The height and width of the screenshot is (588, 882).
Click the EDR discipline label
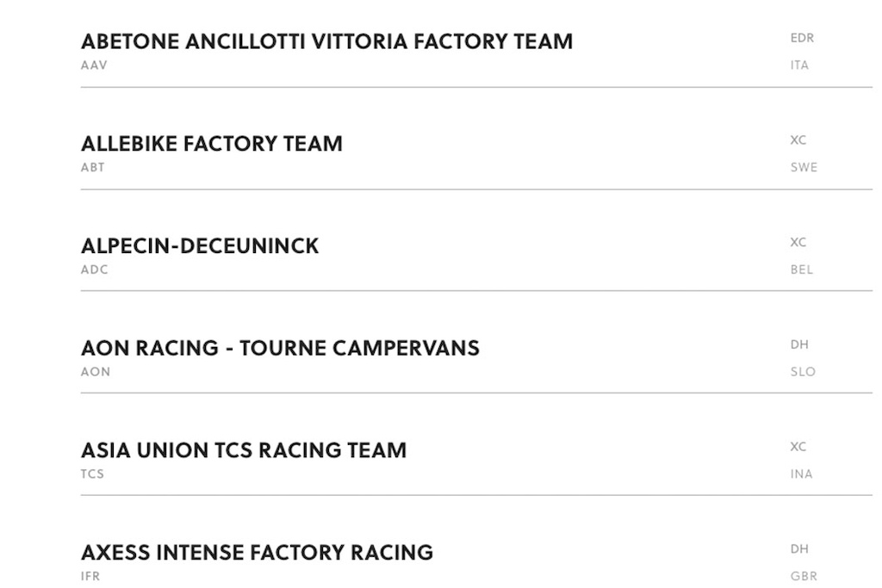[x=802, y=38]
